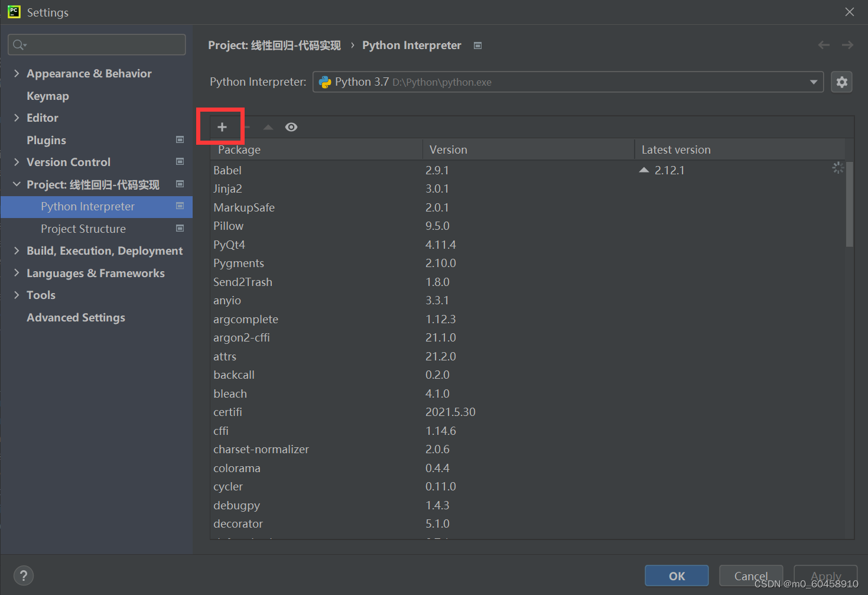Sort by Version column header

[x=528, y=149]
